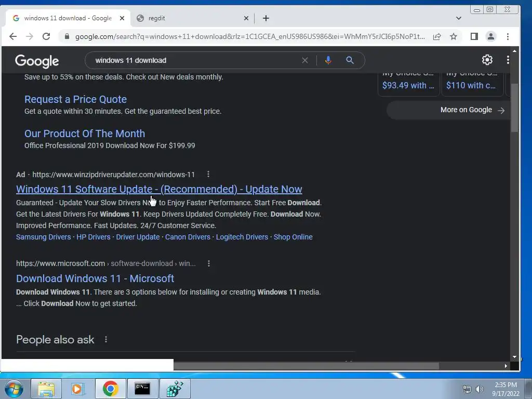
Task: Open the $93.49 product card
Action: click(408, 84)
